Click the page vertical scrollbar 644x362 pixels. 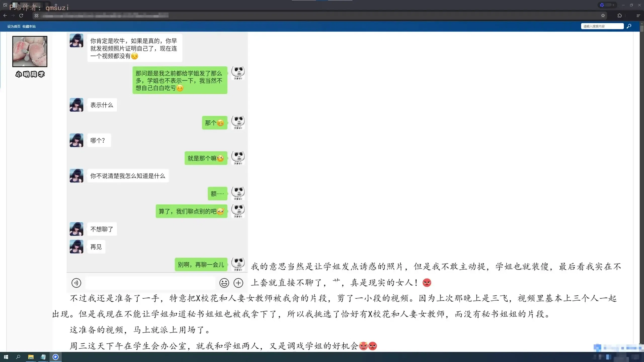pyautogui.click(x=642, y=186)
